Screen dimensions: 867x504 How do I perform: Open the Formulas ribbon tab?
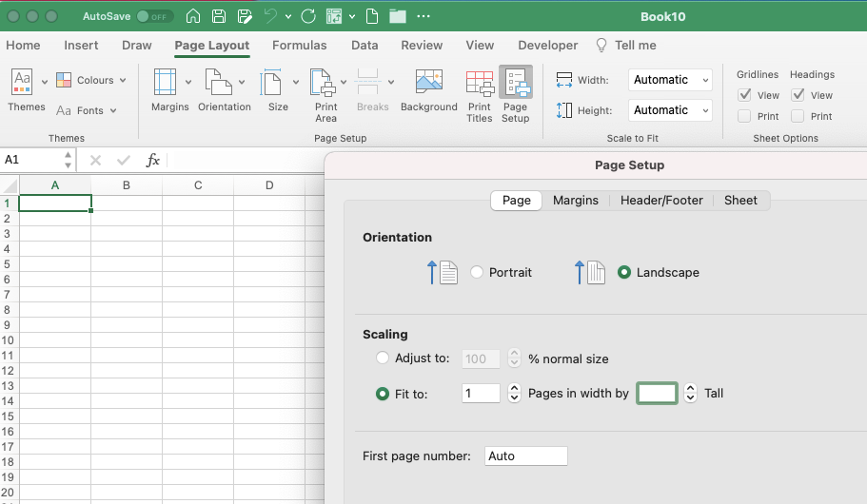tap(299, 46)
